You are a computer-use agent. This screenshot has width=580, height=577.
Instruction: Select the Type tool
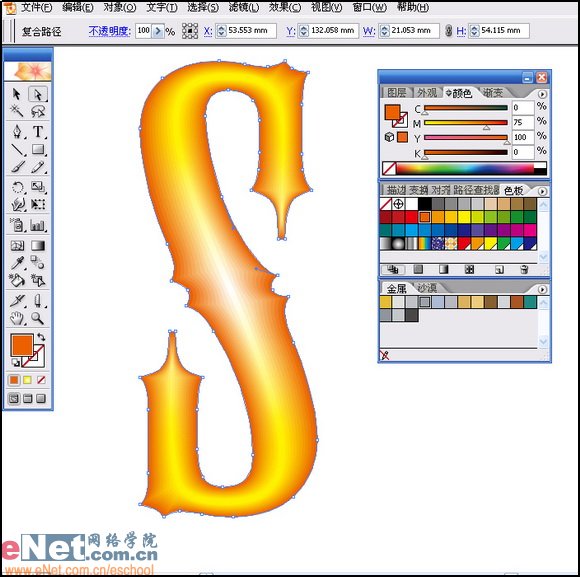(38, 131)
